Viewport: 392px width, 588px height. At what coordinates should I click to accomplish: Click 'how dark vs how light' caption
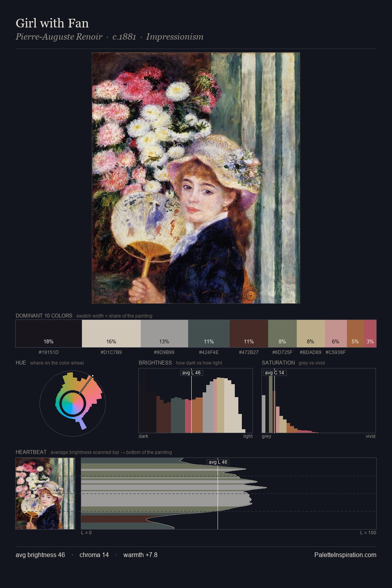[199, 363]
